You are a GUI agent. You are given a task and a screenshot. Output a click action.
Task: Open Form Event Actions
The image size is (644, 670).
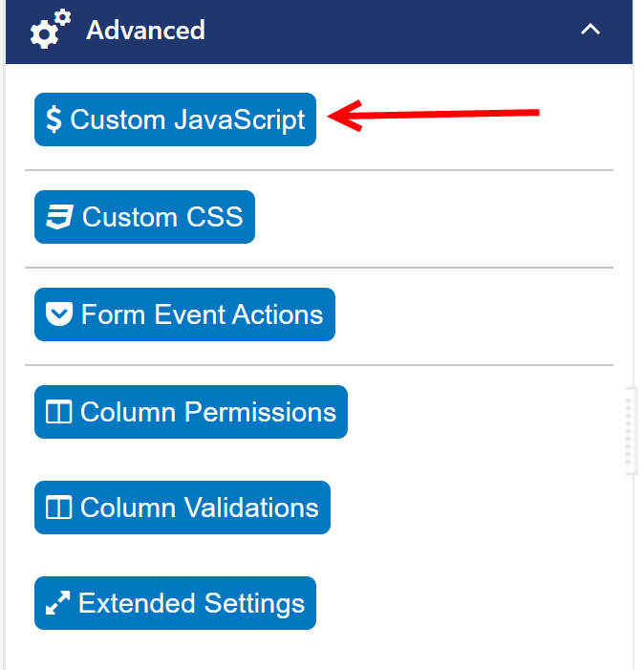point(202,314)
